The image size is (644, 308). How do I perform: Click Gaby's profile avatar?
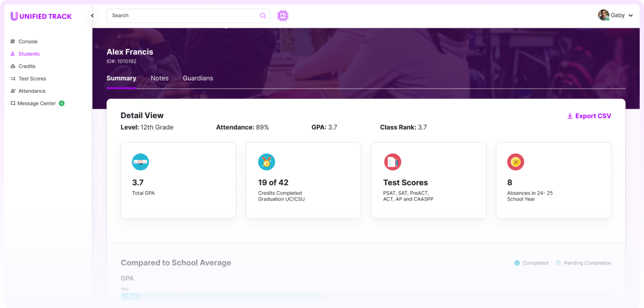click(603, 15)
